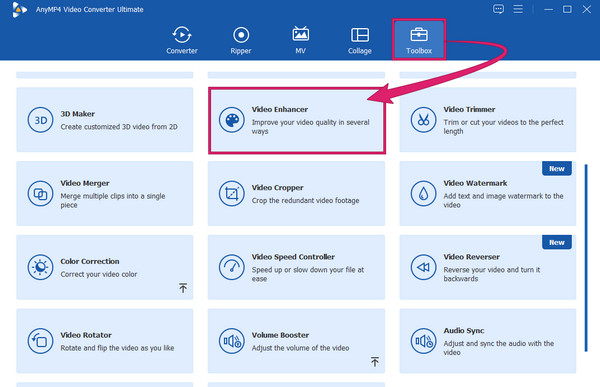Viewport: 600px width, 387px height.
Task: Click the New badge on Video Reverser
Action: tap(557, 242)
